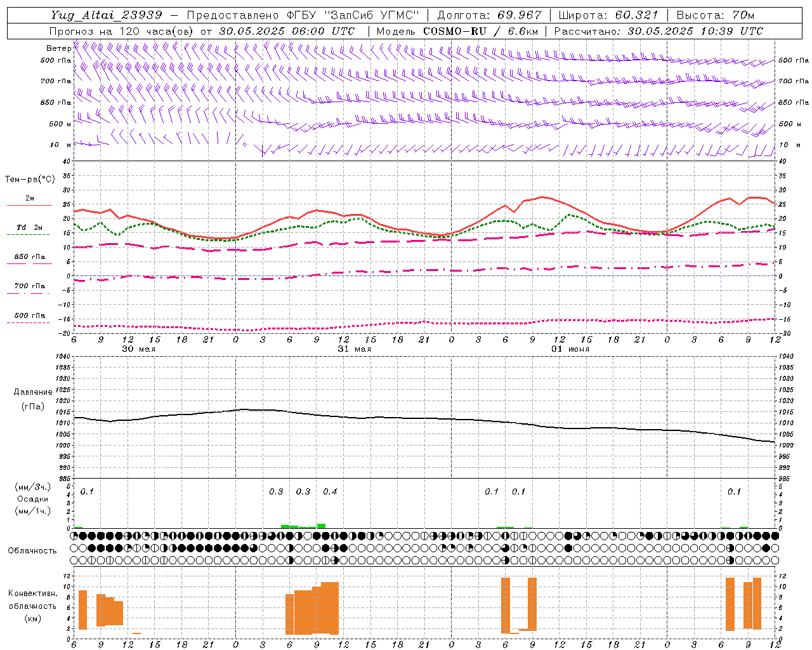Viewport: 812px width, 650px height.
Task: Click the Осадки panel label
Action: click(x=33, y=499)
